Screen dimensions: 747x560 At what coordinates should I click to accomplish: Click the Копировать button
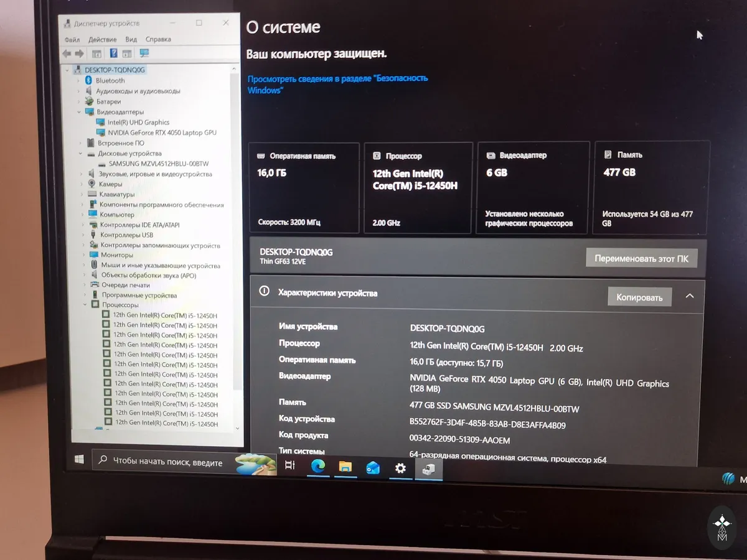pyautogui.click(x=639, y=297)
